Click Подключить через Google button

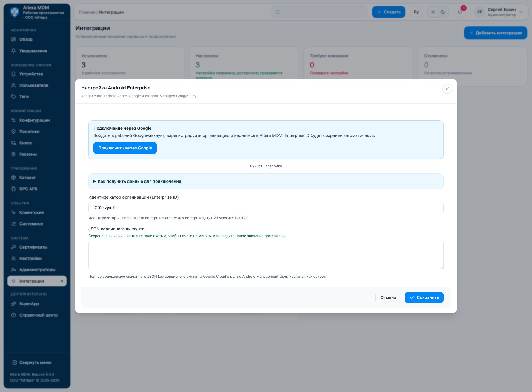[x=125, y=148]
